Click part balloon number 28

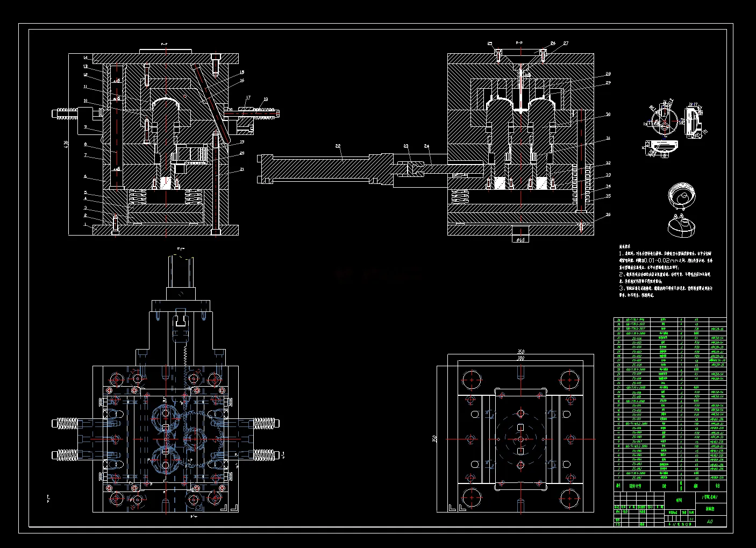click(x=608, y=74)
